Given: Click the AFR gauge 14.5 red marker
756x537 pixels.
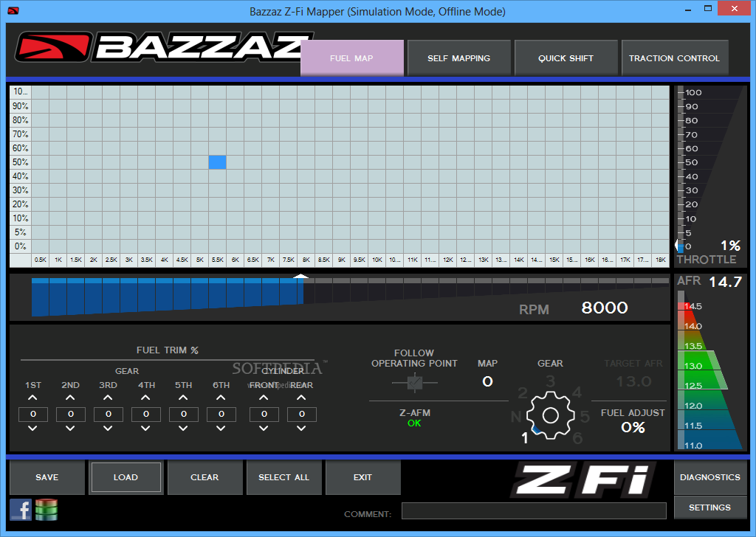Looking at the screenshot, I should (x=686, y=306).
